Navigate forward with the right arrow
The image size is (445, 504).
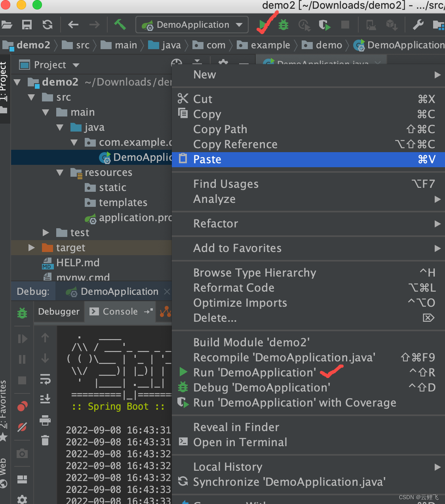[x=94, y=25]
